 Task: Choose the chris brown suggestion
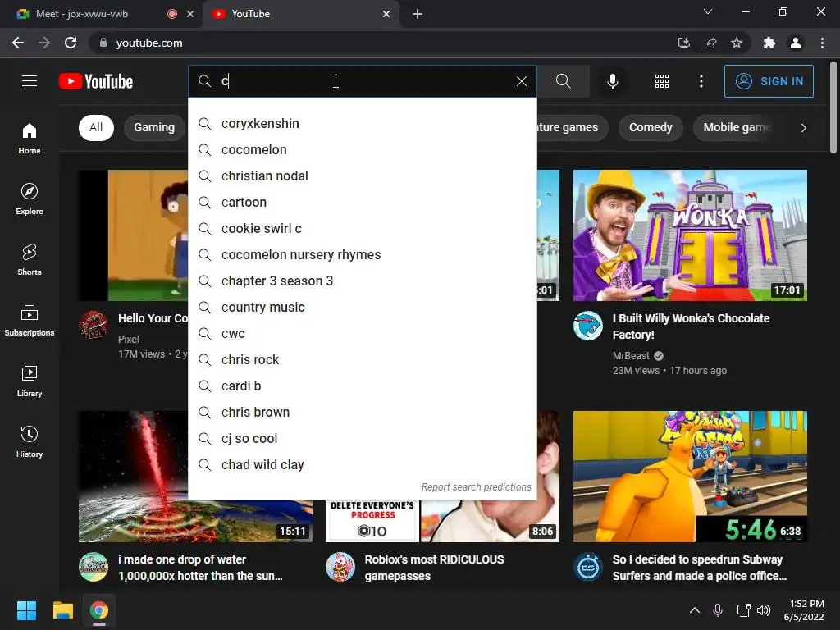(362, 412)
